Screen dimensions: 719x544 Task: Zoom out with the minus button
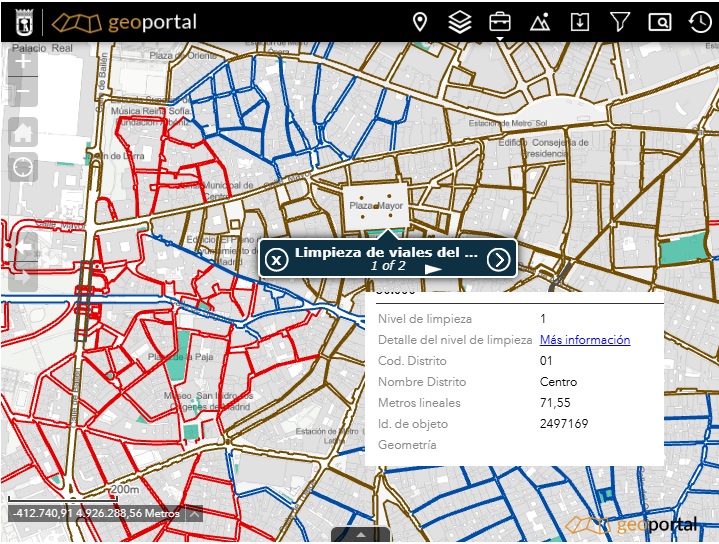23,91
